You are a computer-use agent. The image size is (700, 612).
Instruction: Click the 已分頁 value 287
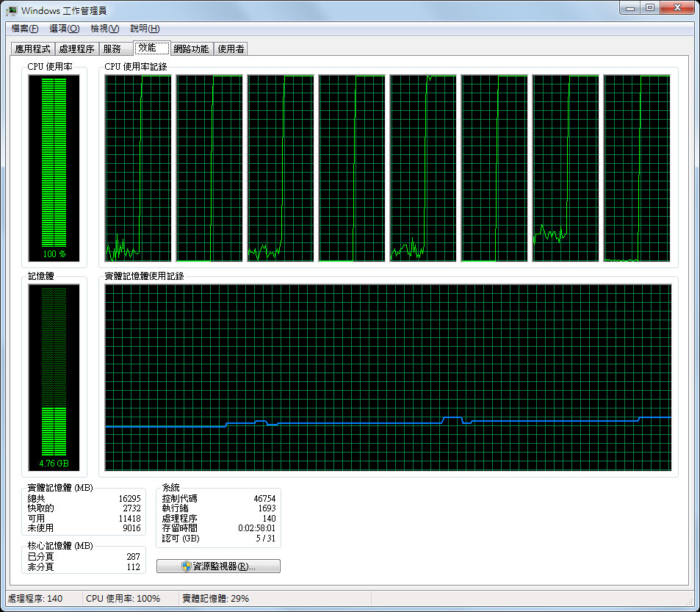133,557
